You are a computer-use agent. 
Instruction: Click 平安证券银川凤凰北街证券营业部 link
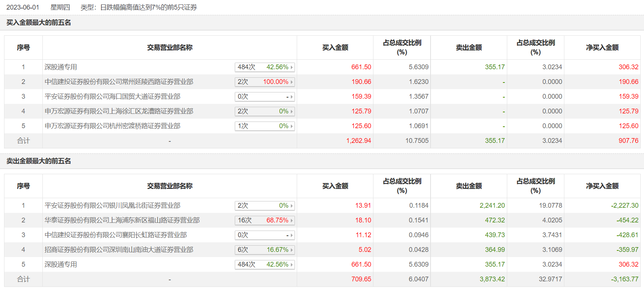[112, 206]
